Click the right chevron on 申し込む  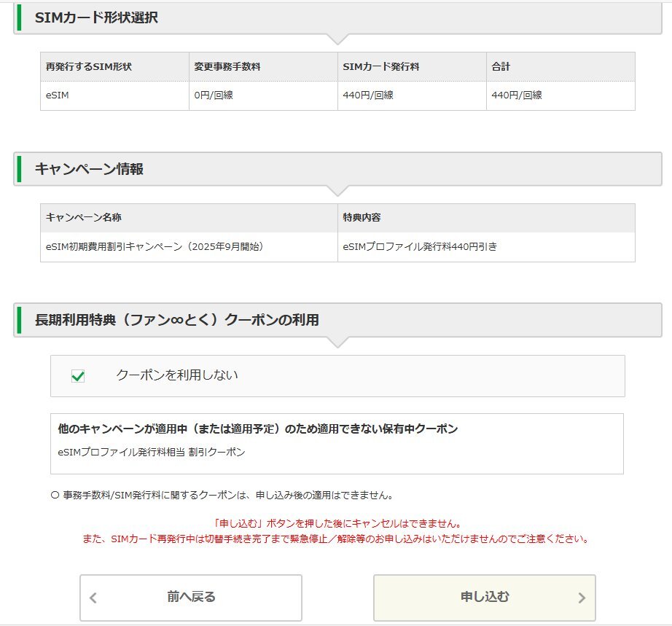click(x=581, y=598)
